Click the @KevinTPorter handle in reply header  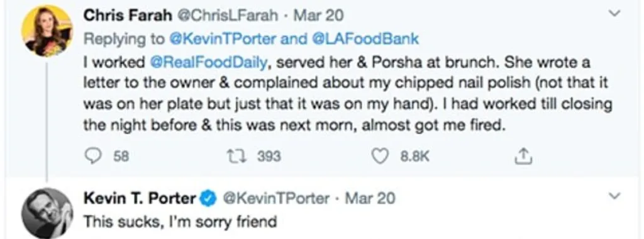[x=276, y=199]
